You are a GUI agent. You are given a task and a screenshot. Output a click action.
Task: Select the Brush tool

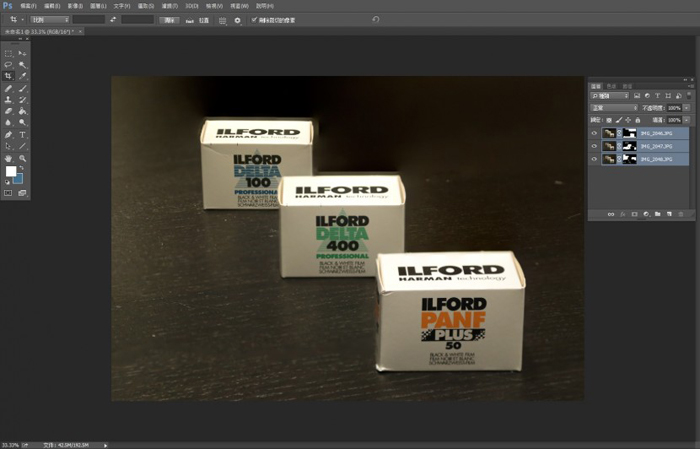coord(22,88)
